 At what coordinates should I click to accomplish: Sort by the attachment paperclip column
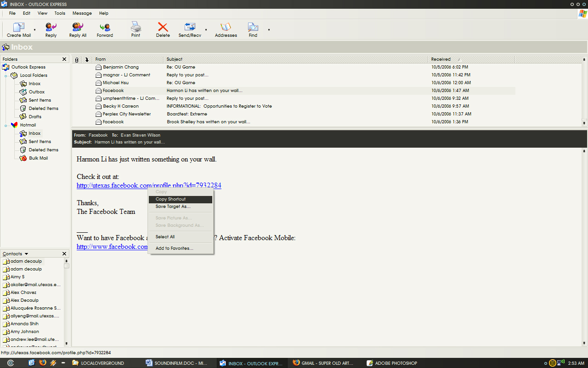click(77, 59)
